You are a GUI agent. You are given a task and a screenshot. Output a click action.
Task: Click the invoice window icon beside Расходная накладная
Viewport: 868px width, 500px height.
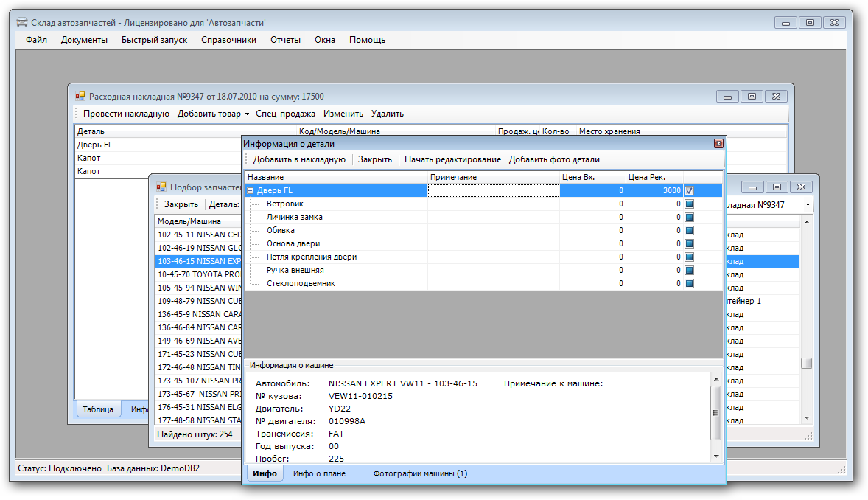coord(80,97)
